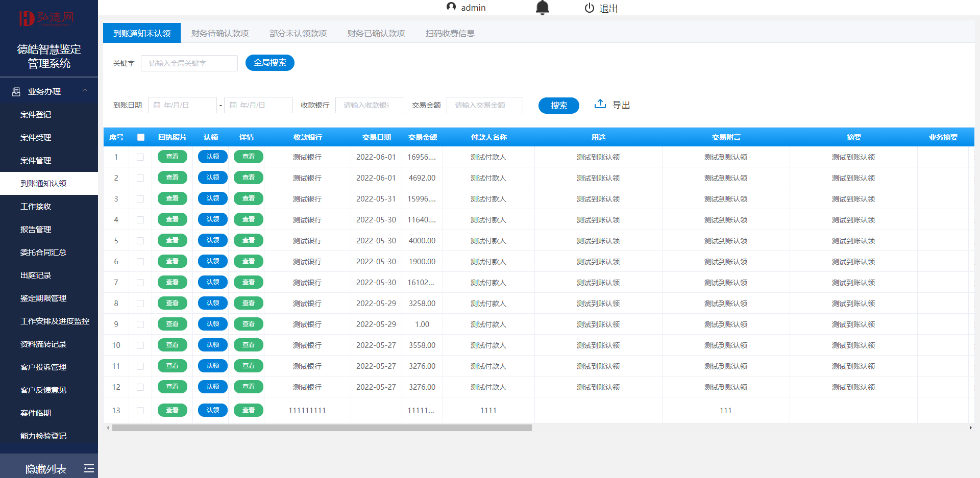View details 查看 for row 10
Screen dimensions: 980x478
click(249, 345)
